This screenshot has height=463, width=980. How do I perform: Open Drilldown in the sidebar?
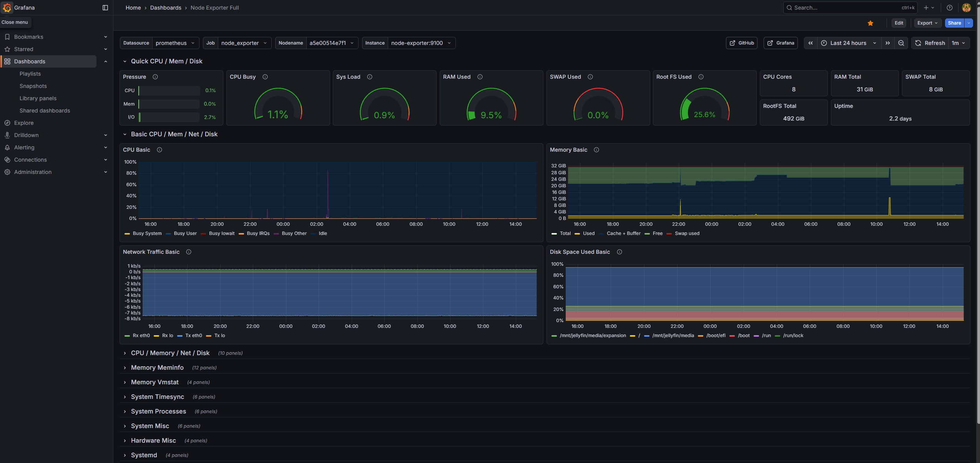(x=26, y=135)
